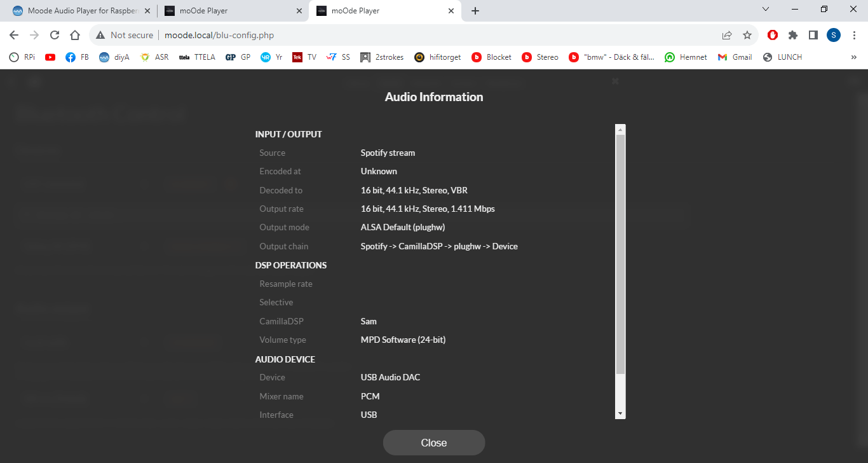Open the YouTube bookmark icon
The width and height of the screenshot is (868, 463).
pyautogui.click(x=50, y=57)
